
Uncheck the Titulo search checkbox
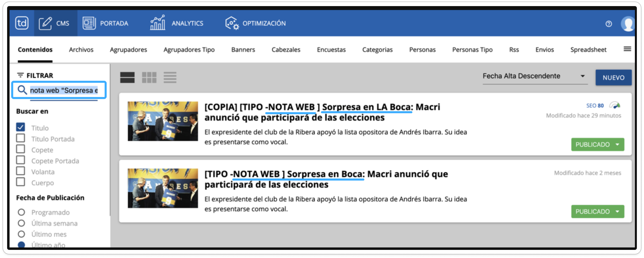(x=21, y=127)
